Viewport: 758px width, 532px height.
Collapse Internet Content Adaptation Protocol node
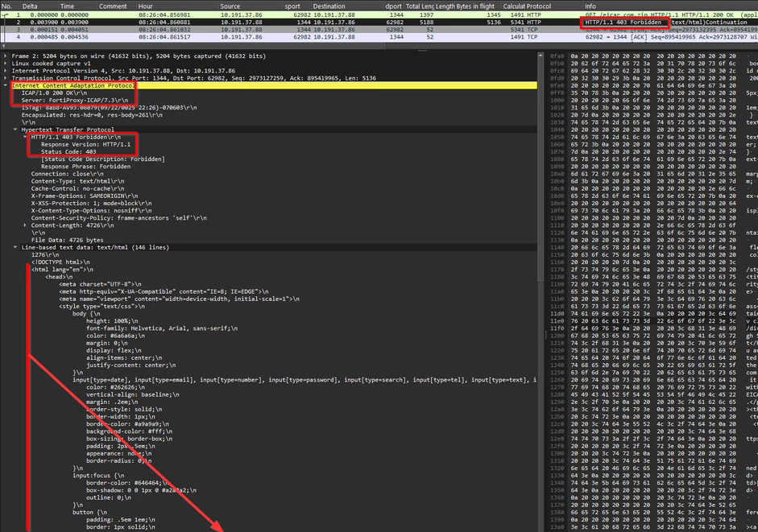point(6,85)
